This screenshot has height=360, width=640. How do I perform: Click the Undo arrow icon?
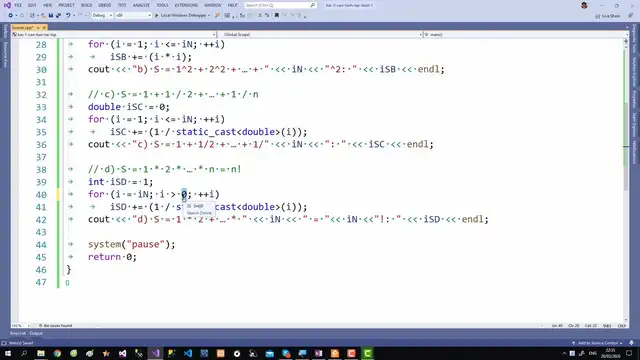[68, 16]
